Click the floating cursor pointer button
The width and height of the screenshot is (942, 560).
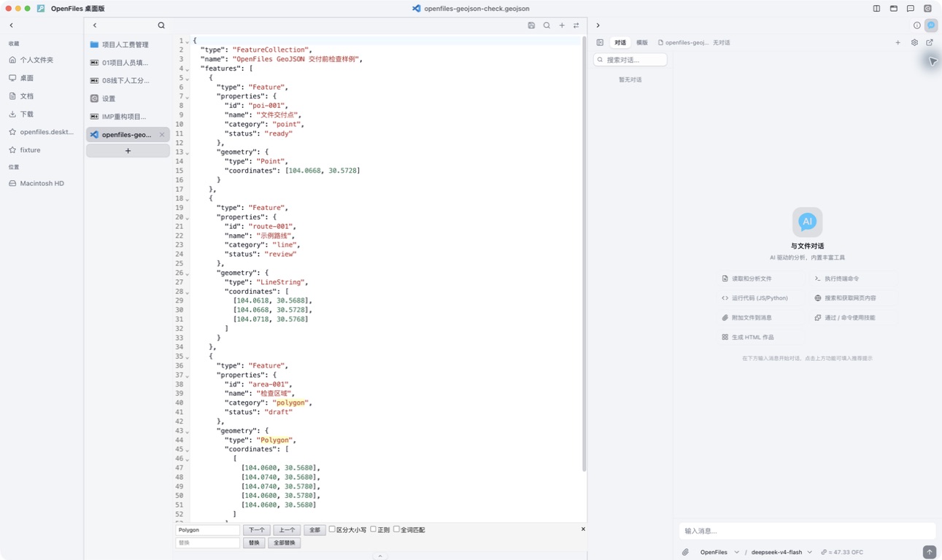933,62
